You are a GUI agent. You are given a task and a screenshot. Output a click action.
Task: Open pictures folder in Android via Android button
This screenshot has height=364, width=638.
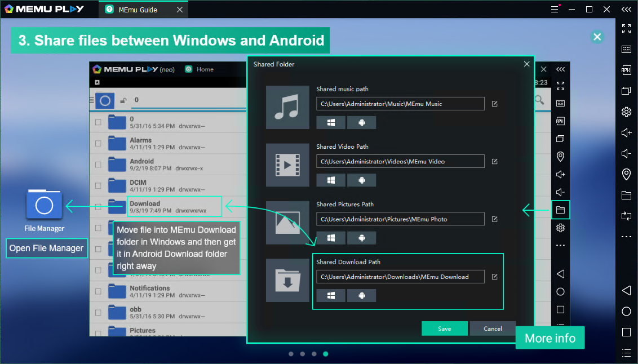point(362,238)
